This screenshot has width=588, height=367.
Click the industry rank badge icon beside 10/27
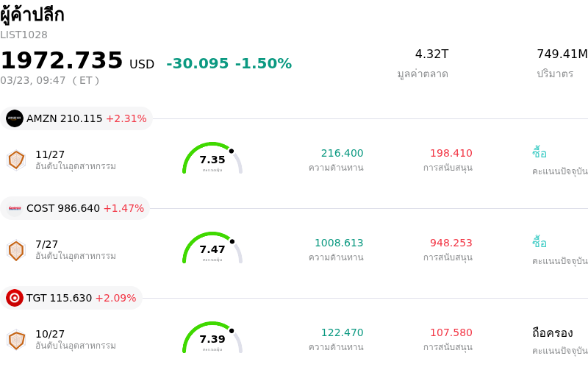click(x=16, y=339)
